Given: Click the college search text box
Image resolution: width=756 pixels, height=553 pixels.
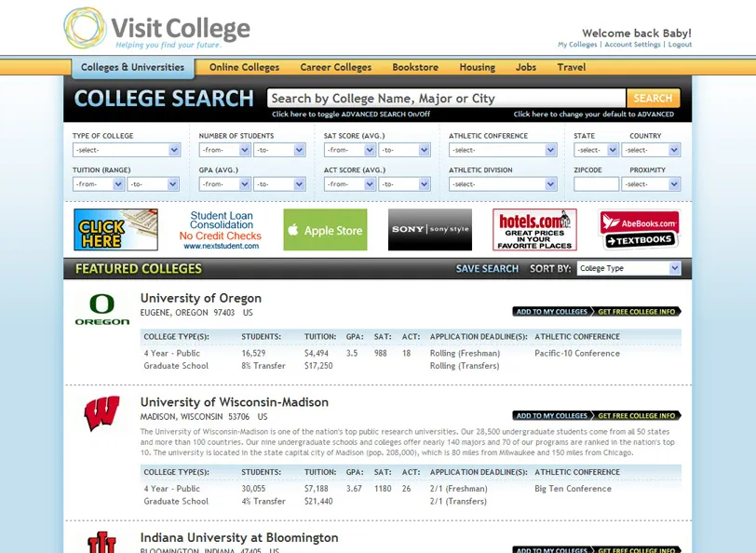Looking at the screenshot, I should tap(447, 99).
